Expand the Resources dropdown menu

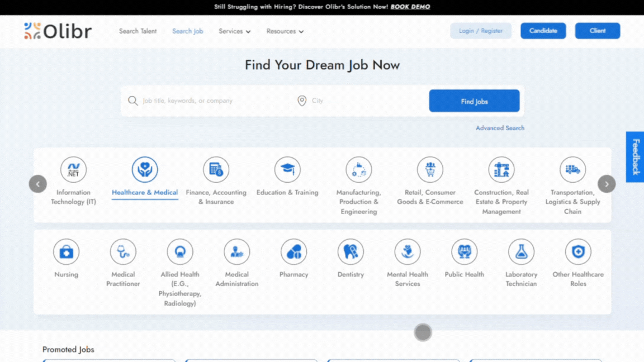click(x=285, y=31)
